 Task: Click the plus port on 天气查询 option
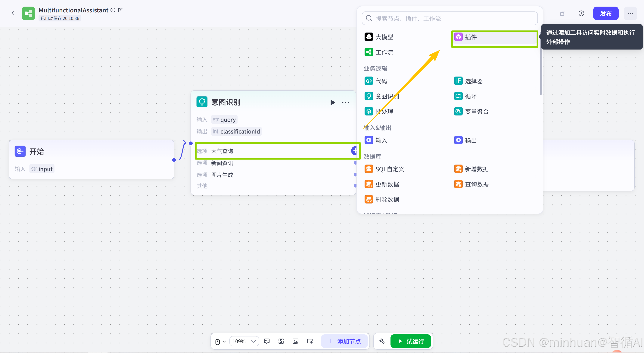pos(354,151)
